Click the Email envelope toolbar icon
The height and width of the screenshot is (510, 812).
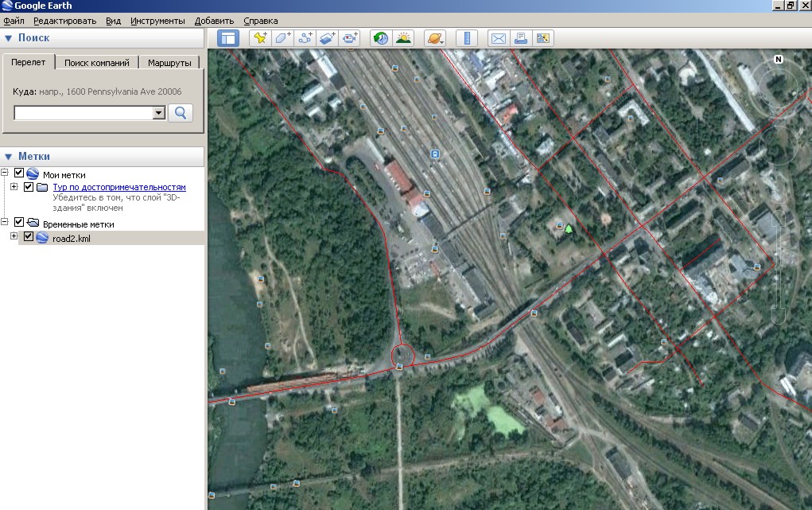click(x=499, y=37)
